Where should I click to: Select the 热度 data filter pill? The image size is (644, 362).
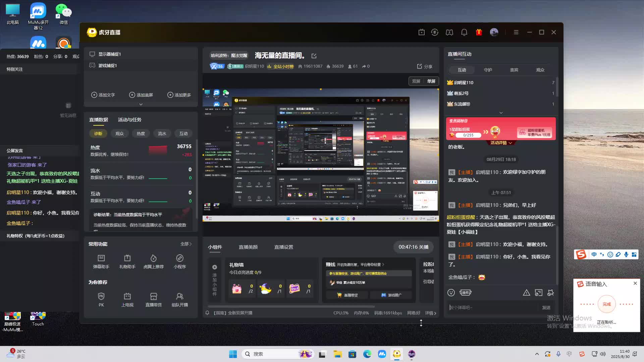point(141,133)
